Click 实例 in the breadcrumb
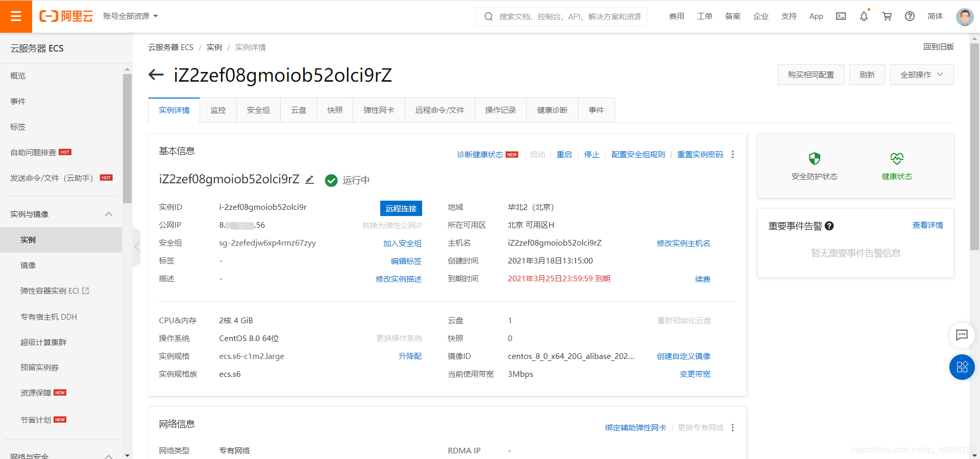 pyautogui.click(x=214, y=47)
